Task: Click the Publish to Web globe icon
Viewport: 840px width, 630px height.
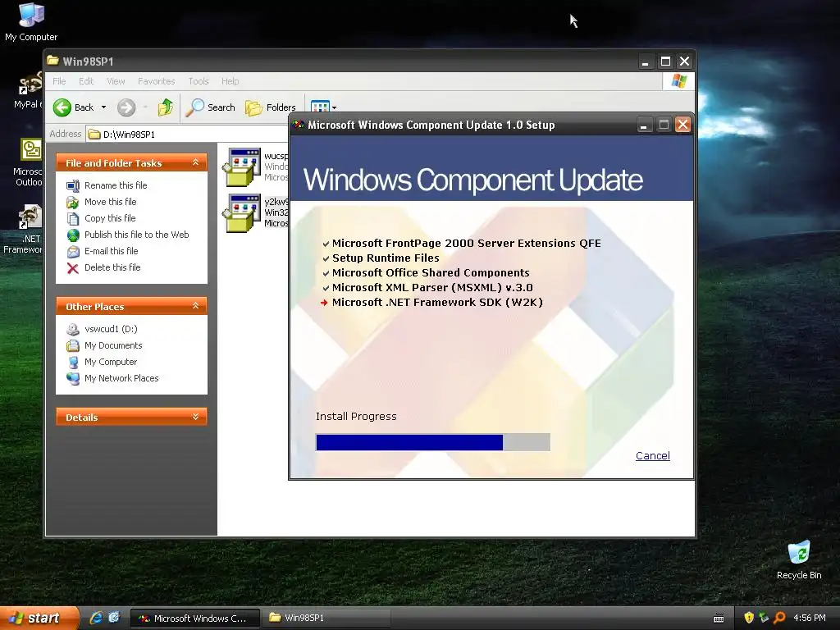Action: tap(73, 235)
